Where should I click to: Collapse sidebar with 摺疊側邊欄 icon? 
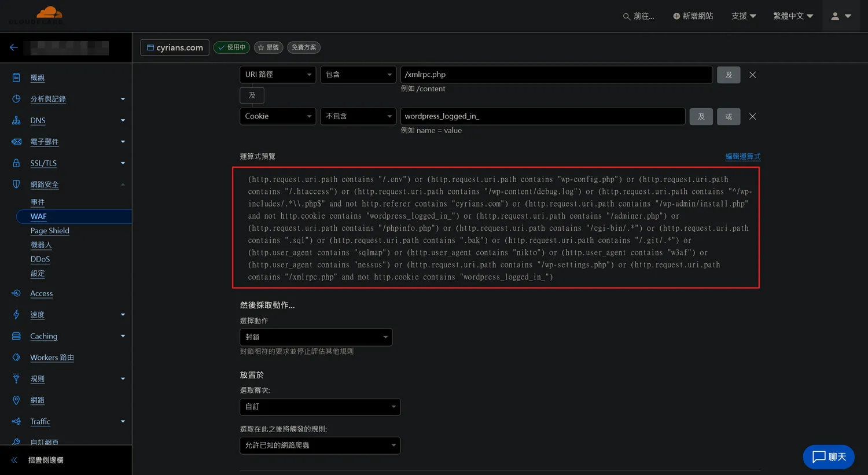(14, 460)
